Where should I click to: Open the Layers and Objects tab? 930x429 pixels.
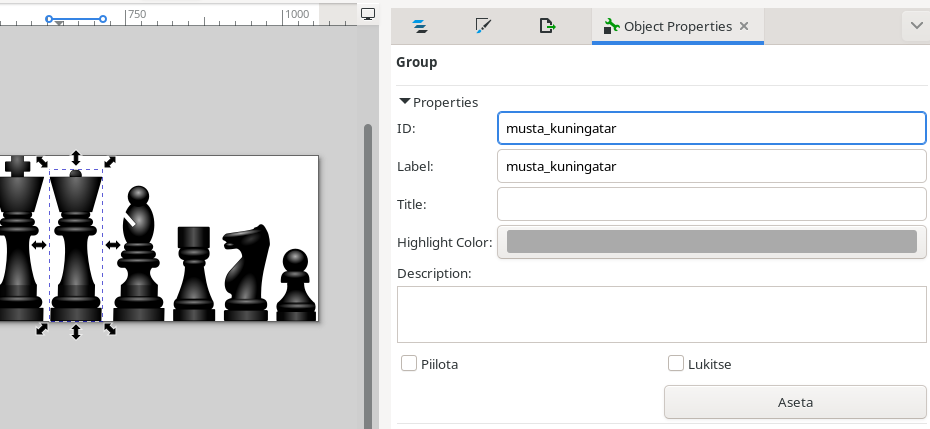pyautogui.click(x=420, y=26)
